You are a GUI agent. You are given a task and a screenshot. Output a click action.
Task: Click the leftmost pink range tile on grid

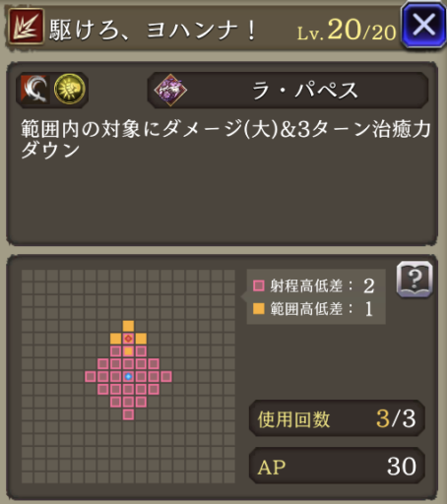(x=91, y=377)
